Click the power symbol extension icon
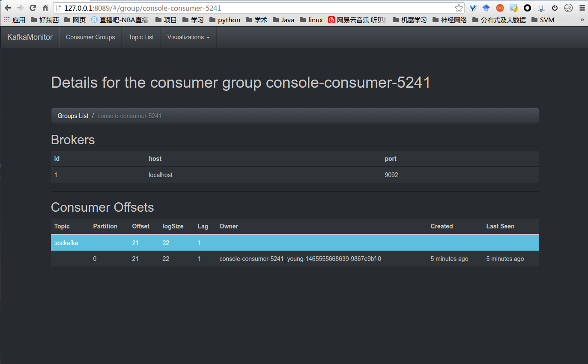 (555, 8)
